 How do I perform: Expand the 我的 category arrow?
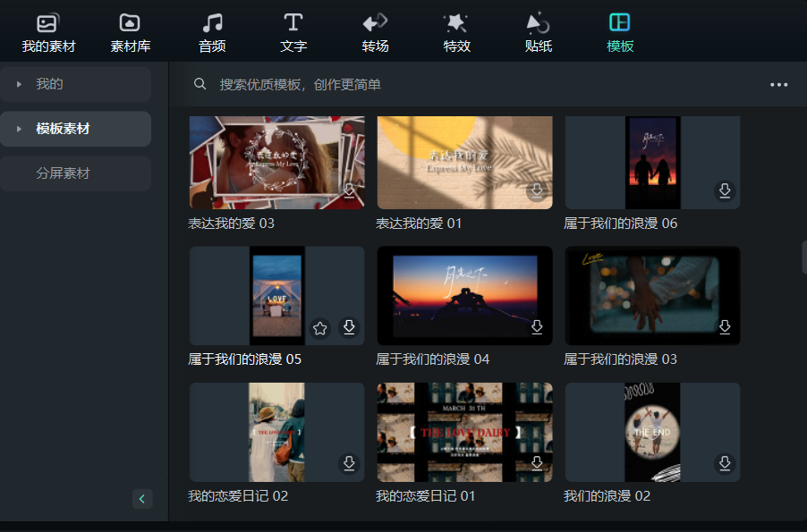tap(19, 84)
